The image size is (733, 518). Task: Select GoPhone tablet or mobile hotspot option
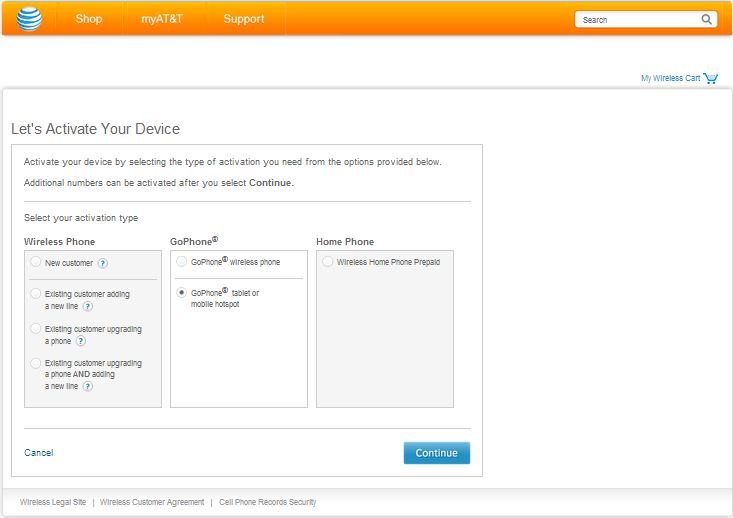182,293
